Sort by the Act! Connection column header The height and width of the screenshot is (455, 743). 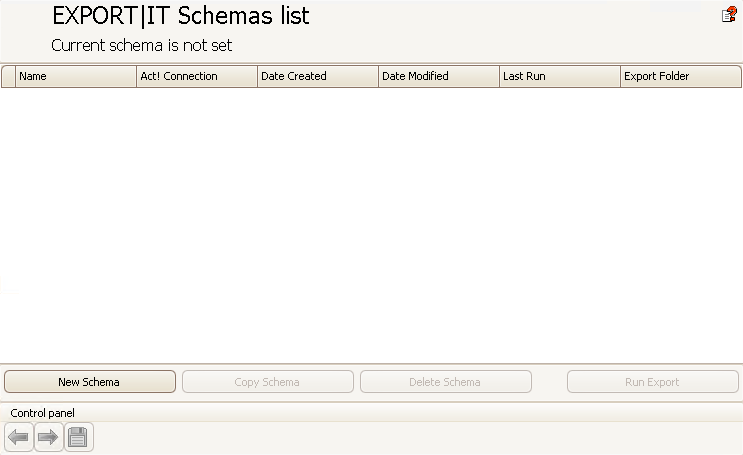[197, 76]
